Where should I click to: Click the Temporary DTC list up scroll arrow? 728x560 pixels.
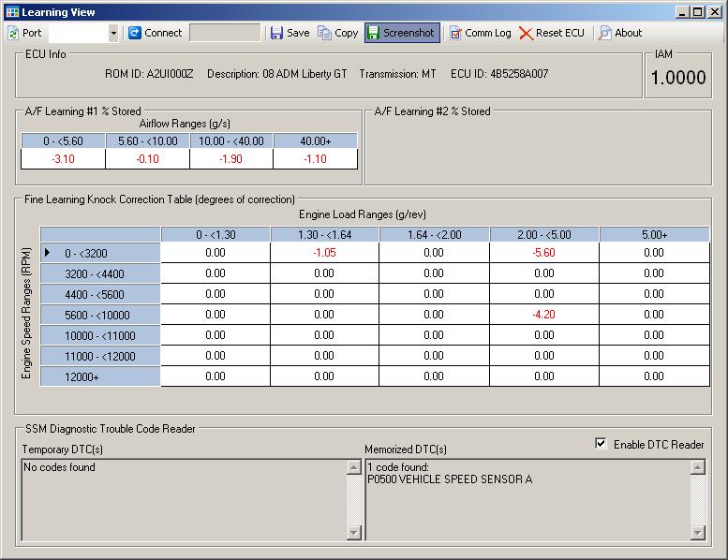point(354,467)
